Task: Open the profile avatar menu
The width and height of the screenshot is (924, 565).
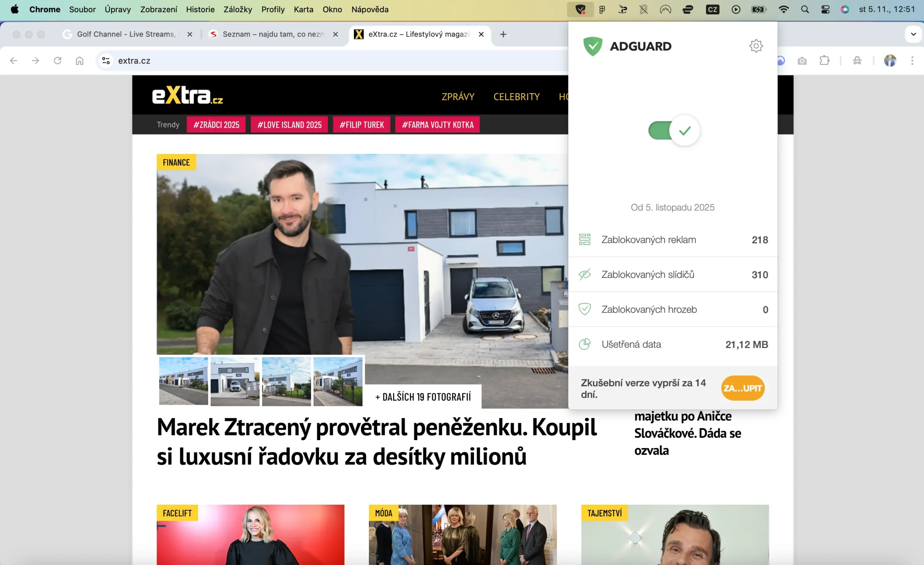Action: pos(890,60)
